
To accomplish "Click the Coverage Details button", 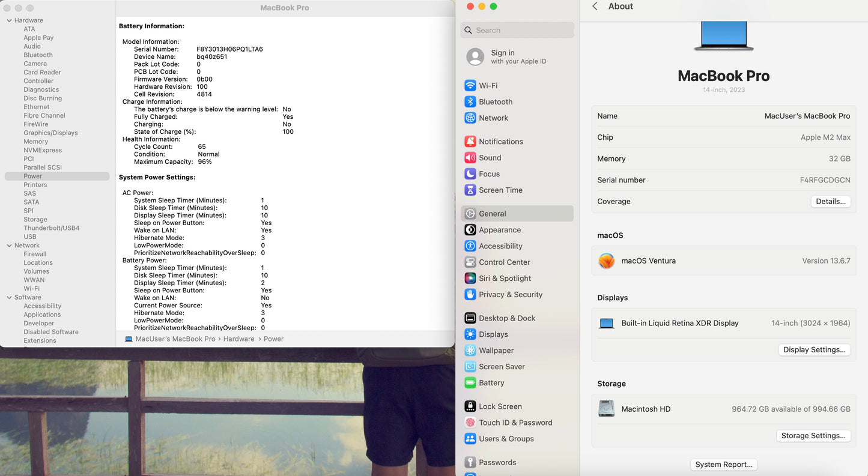I will point(830,202).
